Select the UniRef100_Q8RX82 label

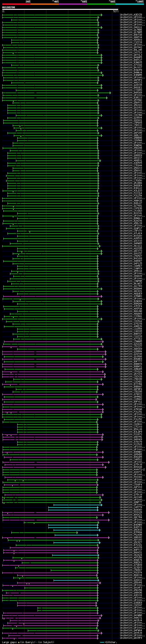131,538
